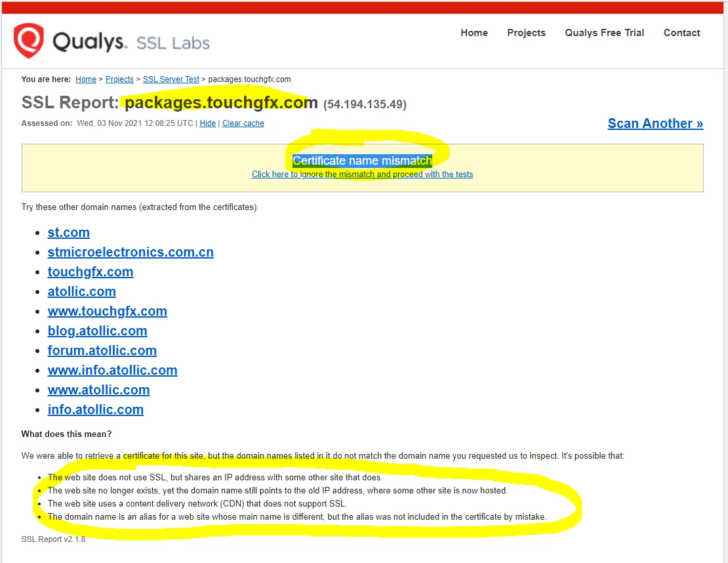Click the IP address 54.194.135.49 text
This screenshot has width=728, height=563.
(x=365, y=104)
